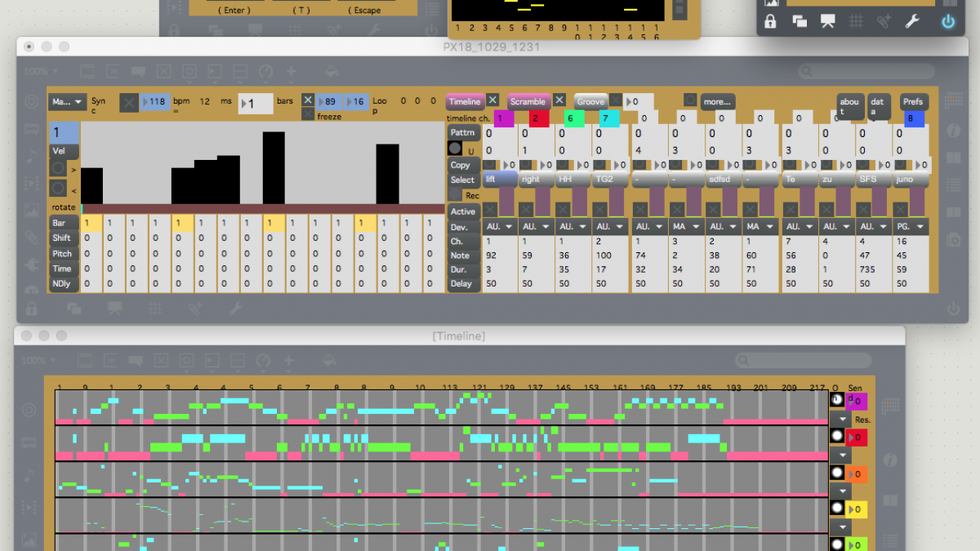
Task: Toggle the Sync checkbox before 118 bpm
Action: pyautogui.click(x=129, y=102)
